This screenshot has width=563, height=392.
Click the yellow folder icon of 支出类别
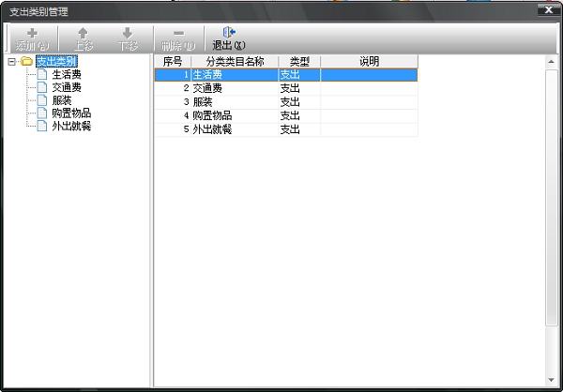coord(27,61)
